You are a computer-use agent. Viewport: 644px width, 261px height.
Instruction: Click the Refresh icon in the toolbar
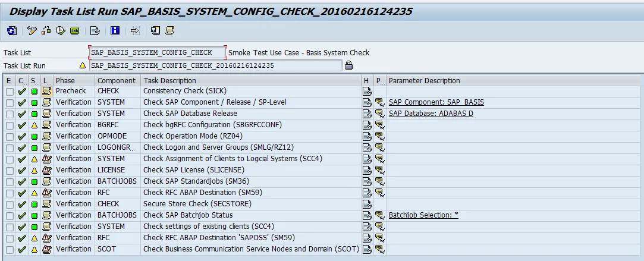click(12, 31)
